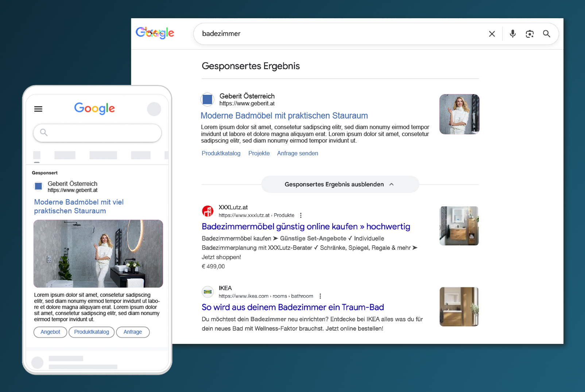Open the profile avatar in the mobile view
Image resolution: width=585 pixels, height=392 pixels.
click(154, 109)
